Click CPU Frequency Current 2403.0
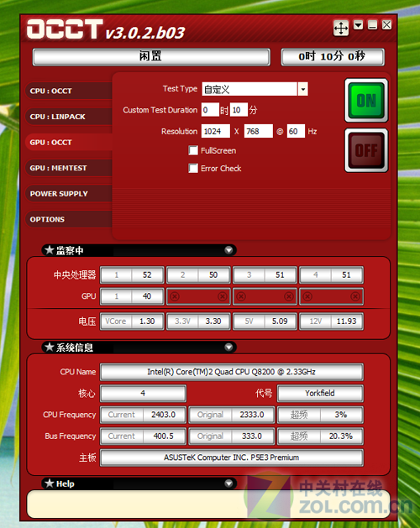 164,415
